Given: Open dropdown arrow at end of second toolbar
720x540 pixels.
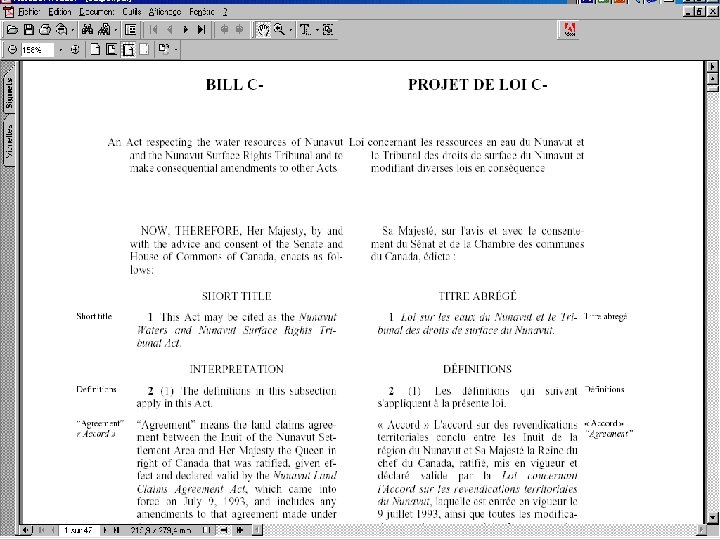Looking at the screenshot, I should (x=175, y=50).
